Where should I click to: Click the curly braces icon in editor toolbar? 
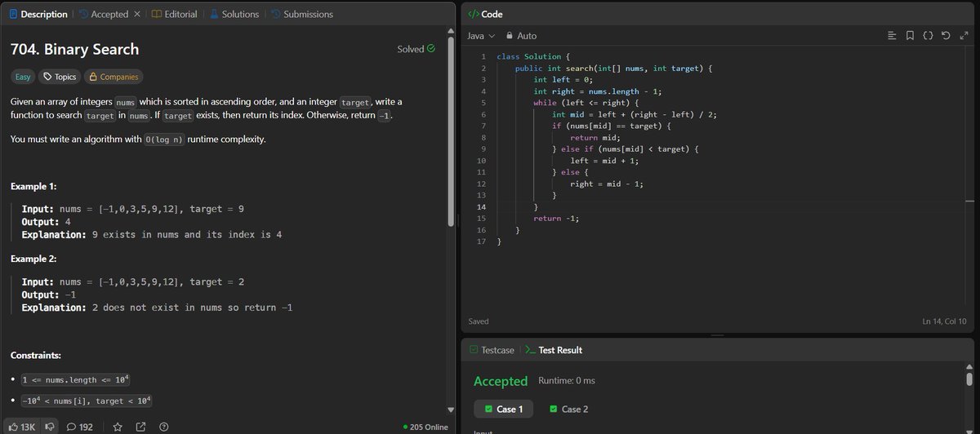click(928, 36)
